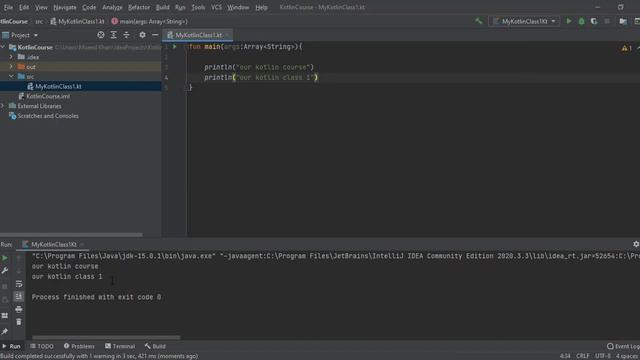Open the Build tool window
The width and height of the screenshot is (640, 360).
[x=155, y=346]
